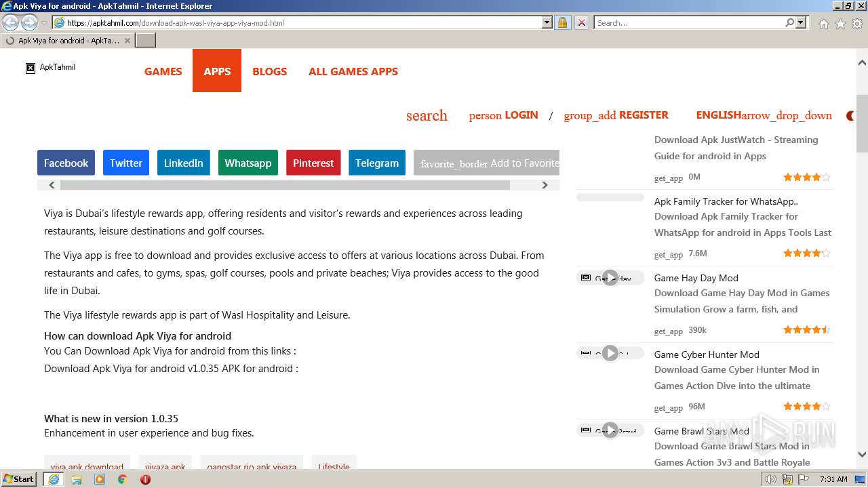This screenshot has height=488, width=868.
Task: Click the share buttons horizontal scrollbar
Action: [x=285, y=185]
